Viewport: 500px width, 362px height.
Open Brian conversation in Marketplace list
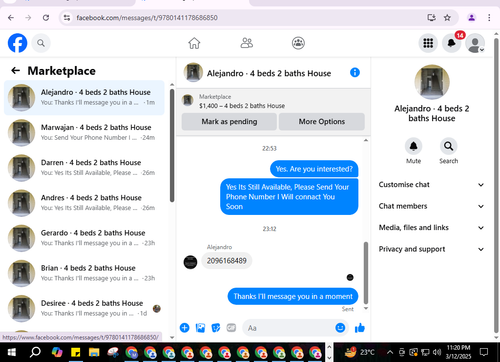tap(84, 273)
